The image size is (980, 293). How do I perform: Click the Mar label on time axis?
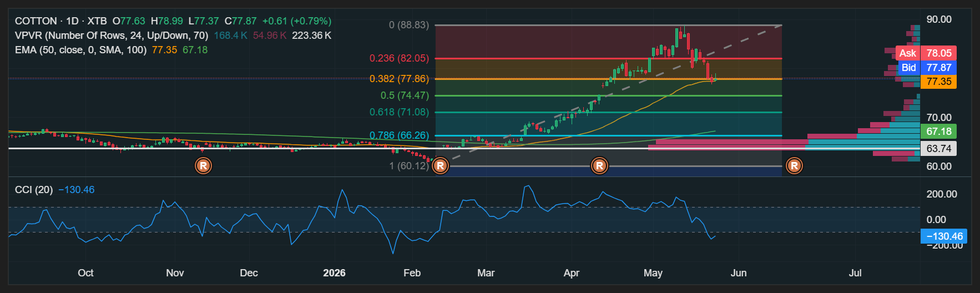[486, 273]
